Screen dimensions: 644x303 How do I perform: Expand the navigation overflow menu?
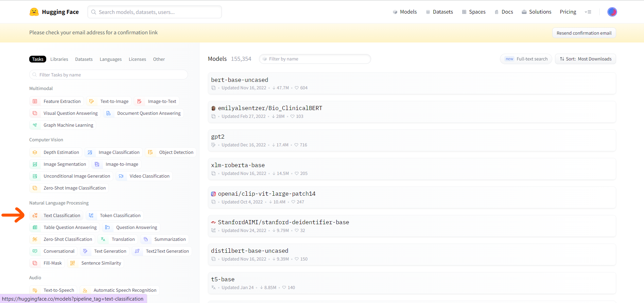tap(588, 12)
